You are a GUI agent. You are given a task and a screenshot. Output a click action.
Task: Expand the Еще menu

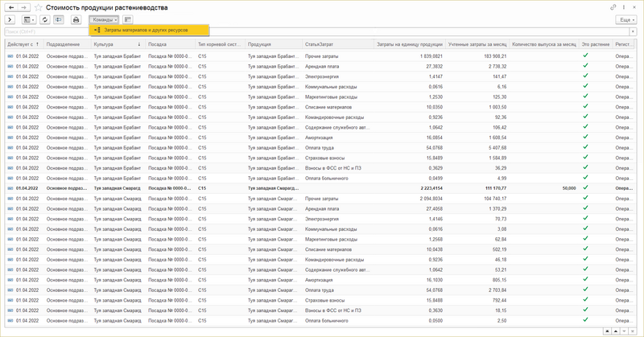click(626, 18)
